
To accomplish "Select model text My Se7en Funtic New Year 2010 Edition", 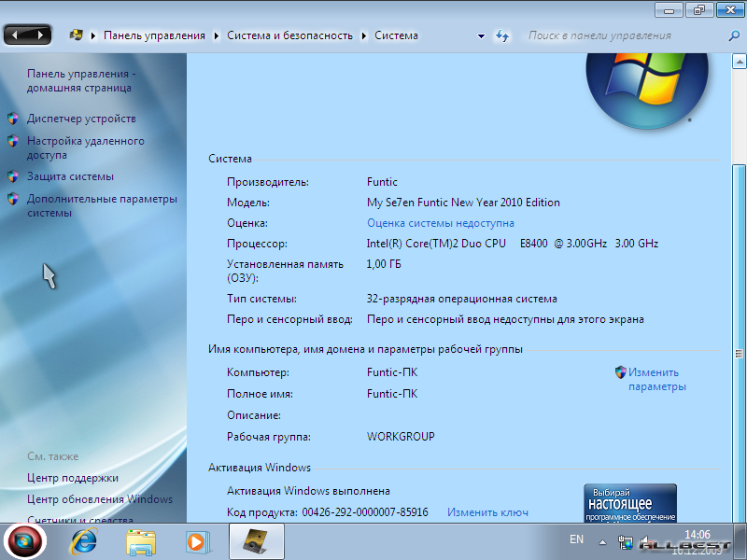I will click(463, 203).
